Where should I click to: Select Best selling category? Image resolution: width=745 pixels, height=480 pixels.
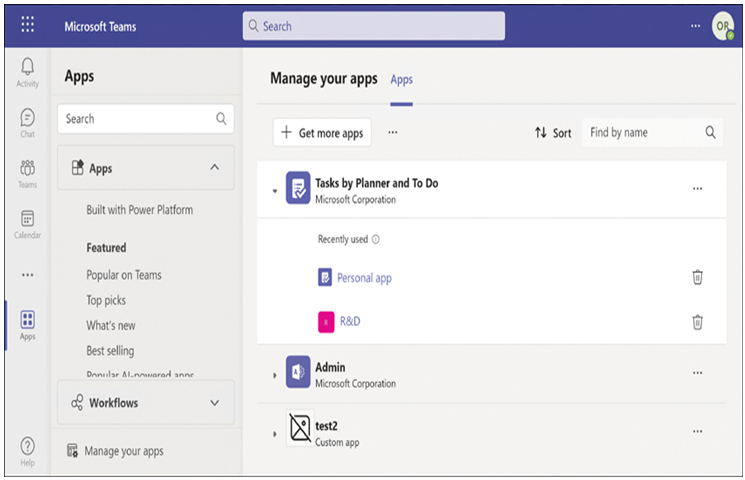(110, 351)
